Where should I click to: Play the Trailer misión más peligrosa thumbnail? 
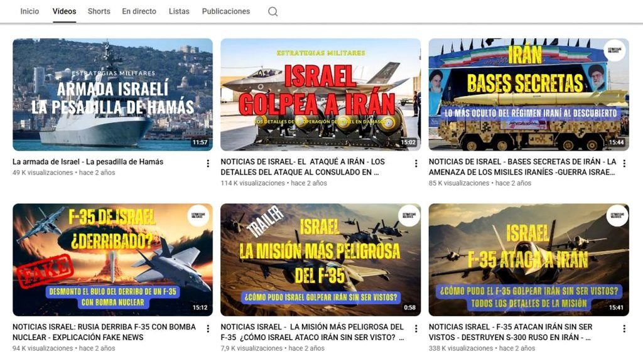[x=321, y=260]
